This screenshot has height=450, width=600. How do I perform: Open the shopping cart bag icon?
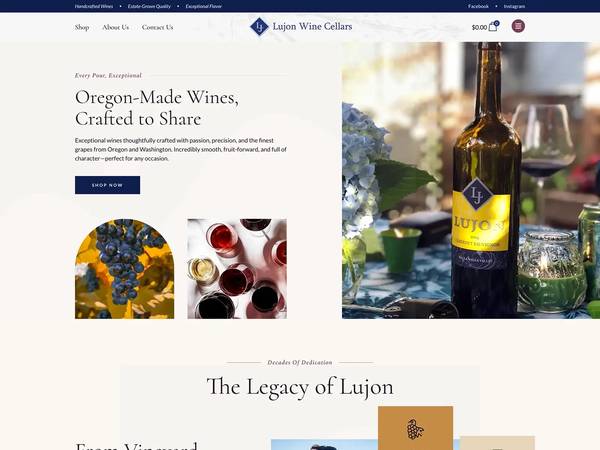click(494, 26)
